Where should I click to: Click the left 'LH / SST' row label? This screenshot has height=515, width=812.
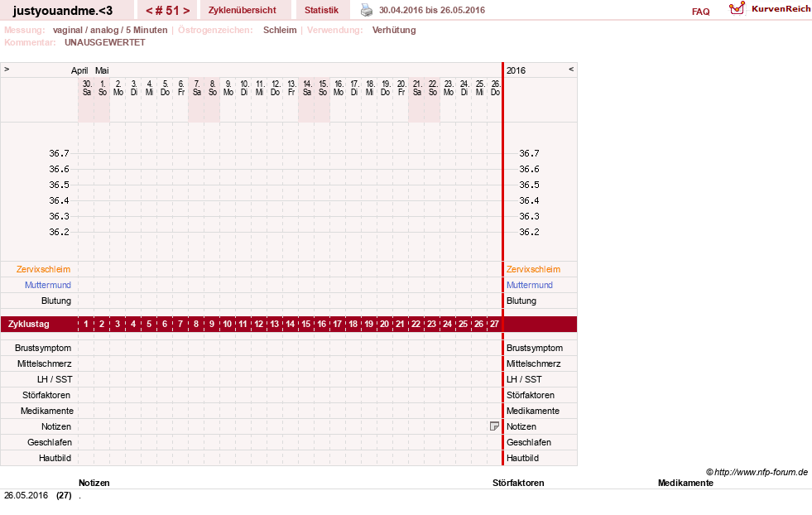(55, 379)
